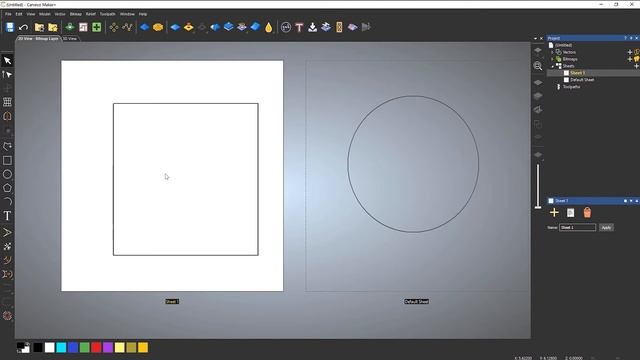Viewport: 640px width, 360px height.
Task: Expand the Vectors node in Project tree
Action: 552,52
